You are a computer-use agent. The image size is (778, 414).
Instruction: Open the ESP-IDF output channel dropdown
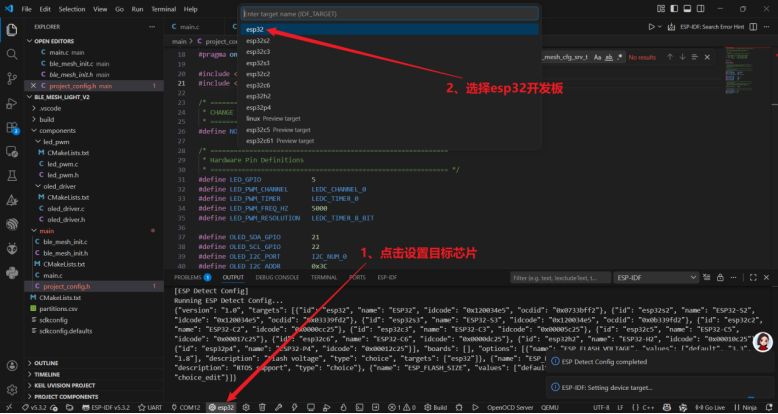coord(656,278)
